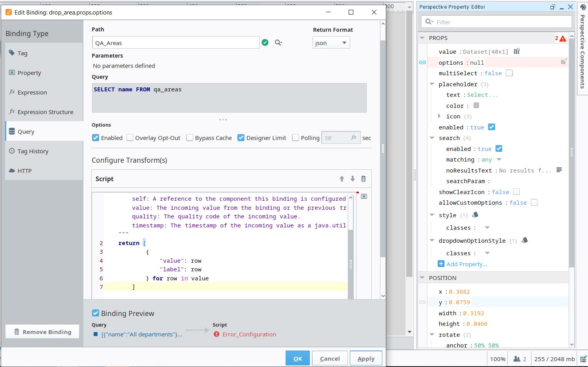Pop out the Property Editor panel
This screenshot has width=588, height=367.
click(x=553, y=7)
